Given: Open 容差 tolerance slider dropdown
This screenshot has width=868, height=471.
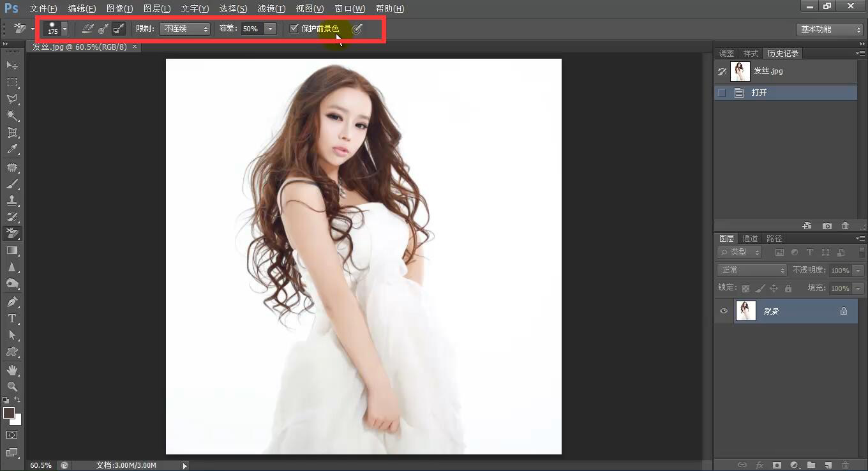Looking at the screenshot, I should 271,29.
